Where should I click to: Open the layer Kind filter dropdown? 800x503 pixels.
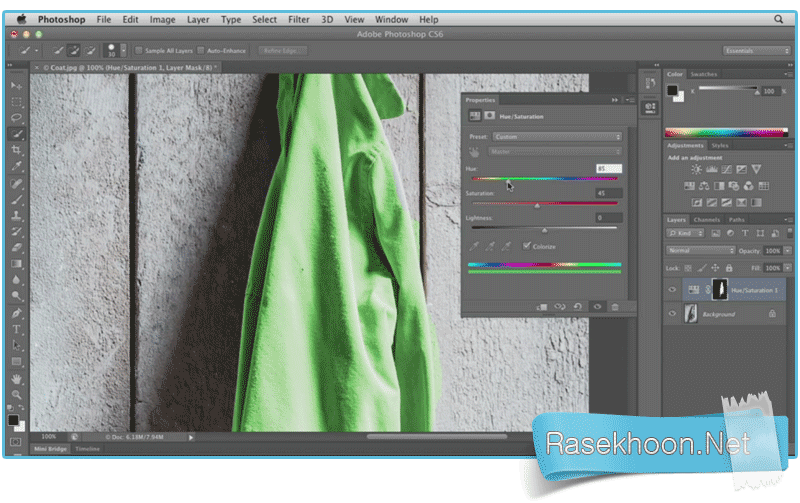tap(685, 233)
